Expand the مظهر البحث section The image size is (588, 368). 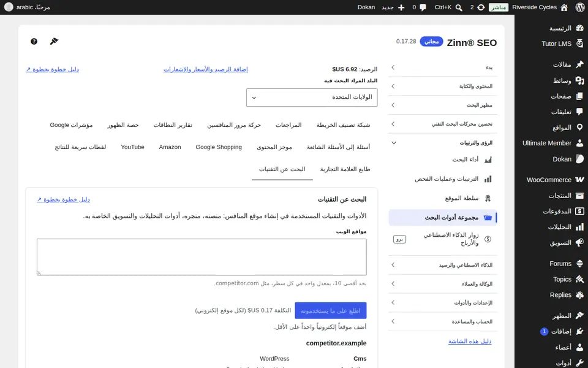pos(443,105)
